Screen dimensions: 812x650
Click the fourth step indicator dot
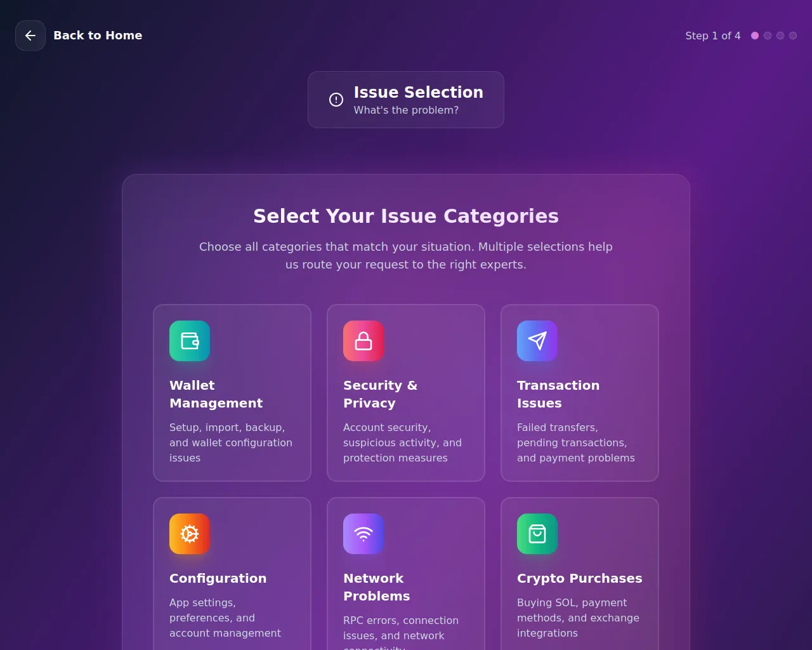pyautogui.click(x=793, y=36)
